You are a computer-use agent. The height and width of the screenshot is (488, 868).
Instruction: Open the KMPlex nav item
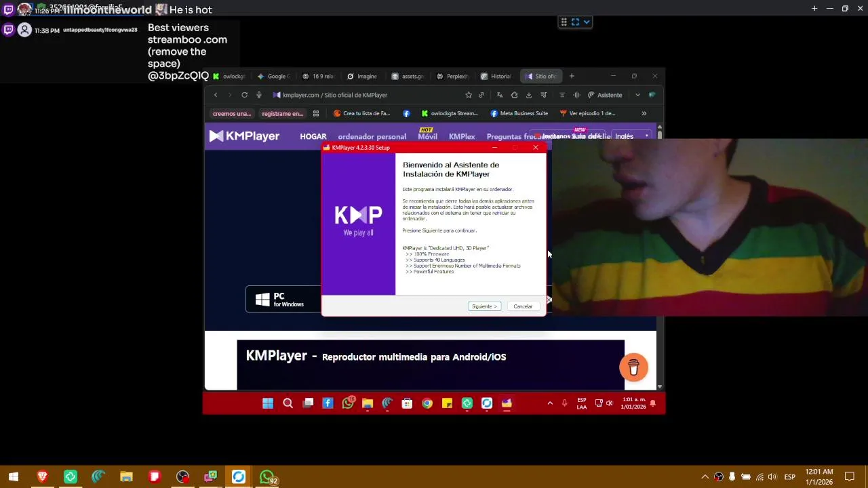[462, 136]
